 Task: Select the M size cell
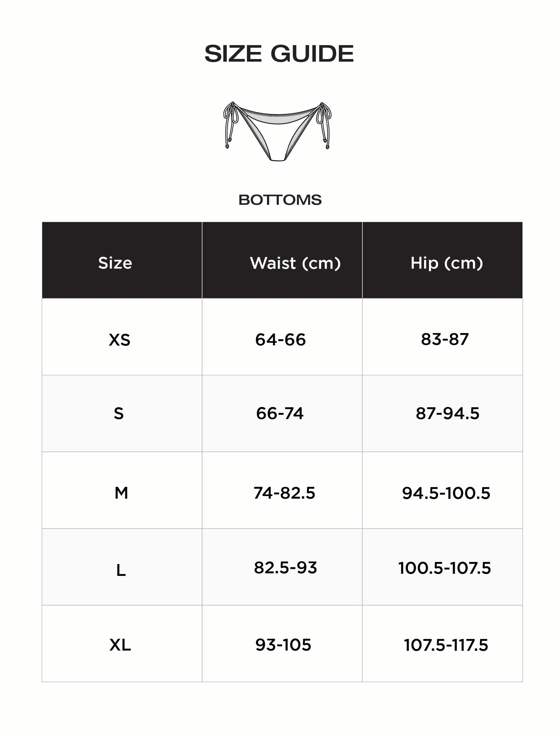[x=121, y=493]
